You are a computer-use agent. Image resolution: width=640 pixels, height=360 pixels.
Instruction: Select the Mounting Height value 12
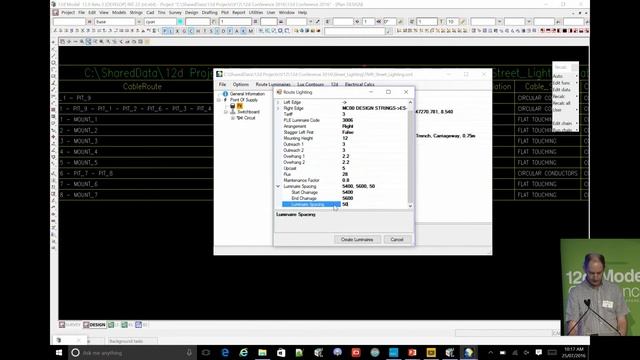click(x=345, y=138)
